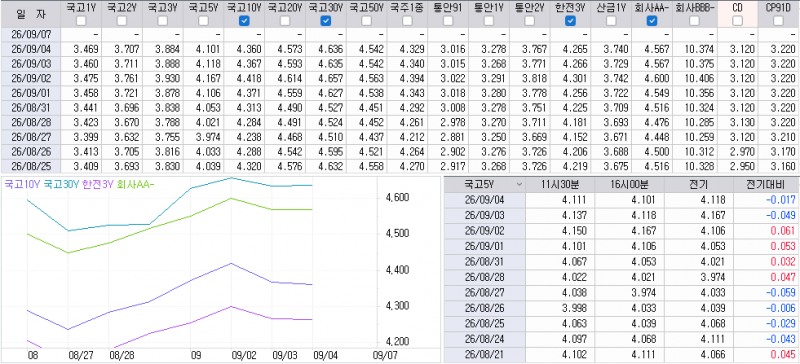Disable the 한전3Y checkbox
Image resolution: width=800 pixels, height=364 pixels.
click(570, 21)
